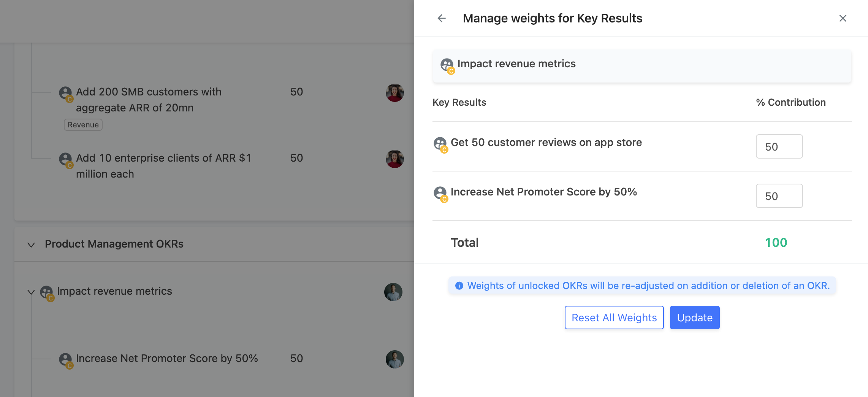
Task: Click icon next to Add 10 enterprise clients
Action: click(66, 160)
